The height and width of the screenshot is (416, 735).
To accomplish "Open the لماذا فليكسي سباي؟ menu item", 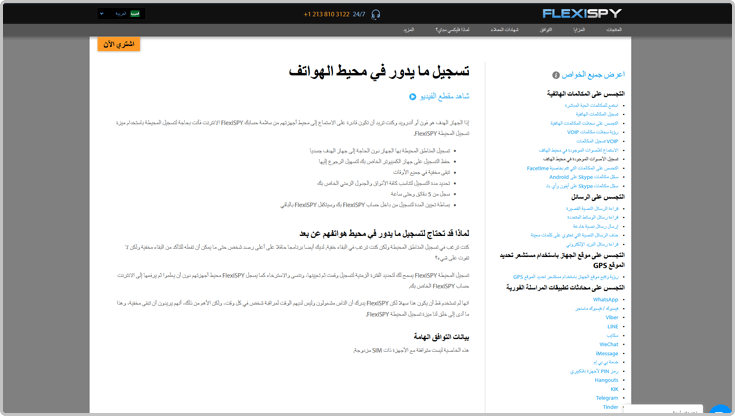I will 452,30.
